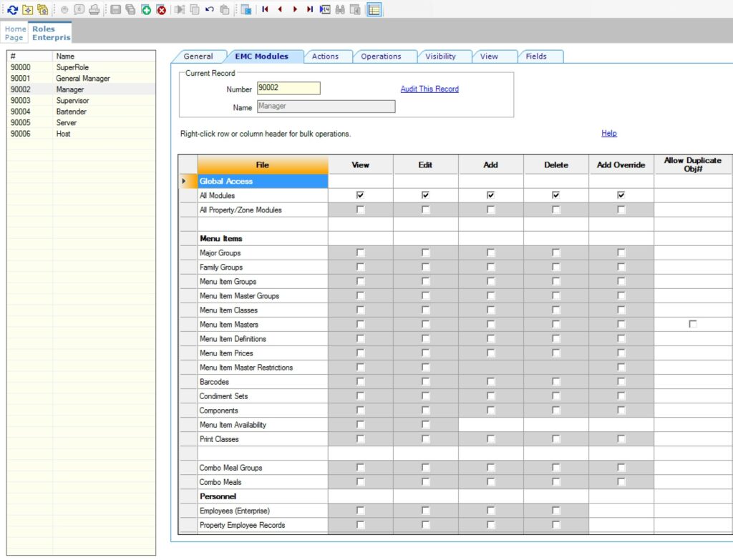The height and width of the screenshot is (560, 733).
Task: Click the Add Override column header
Action: (x=621, y=165)
